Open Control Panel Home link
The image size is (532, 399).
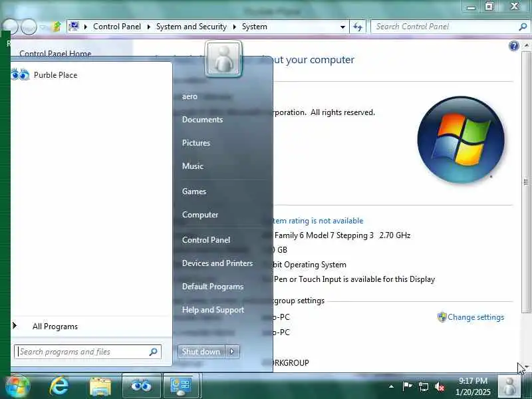(x=55, y=53)
